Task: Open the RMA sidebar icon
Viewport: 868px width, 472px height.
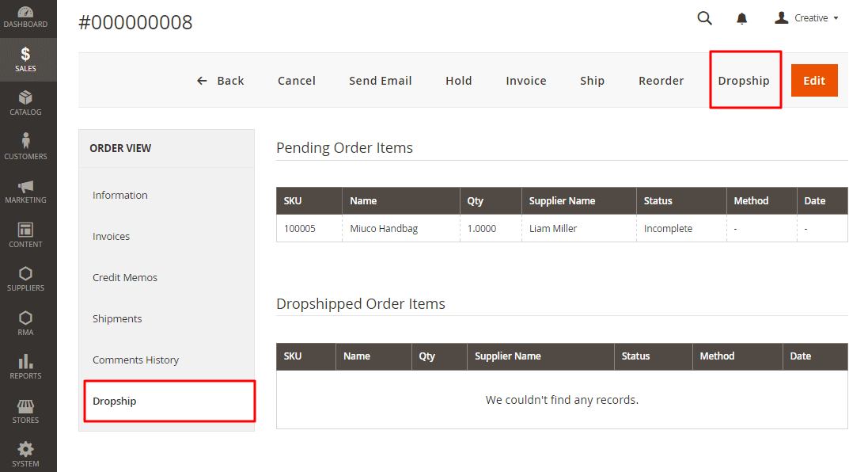Action: tap(25, 318)
